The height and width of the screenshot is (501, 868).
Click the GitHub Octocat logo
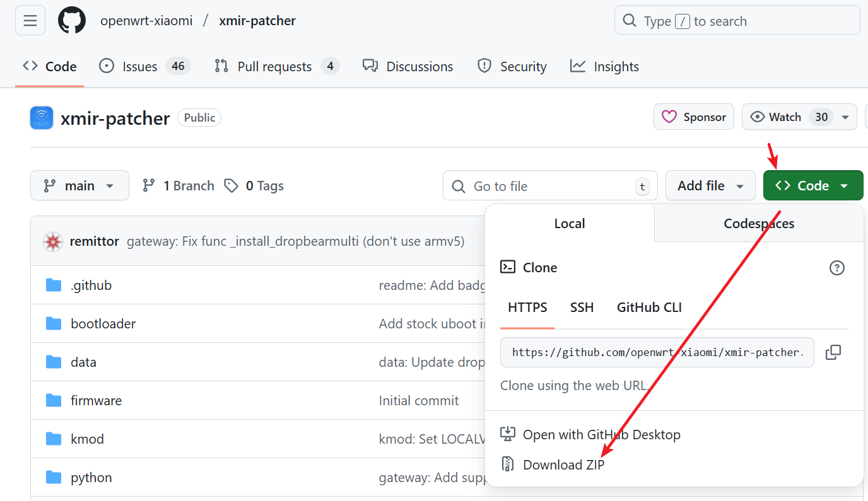click(x=72, y=20)
